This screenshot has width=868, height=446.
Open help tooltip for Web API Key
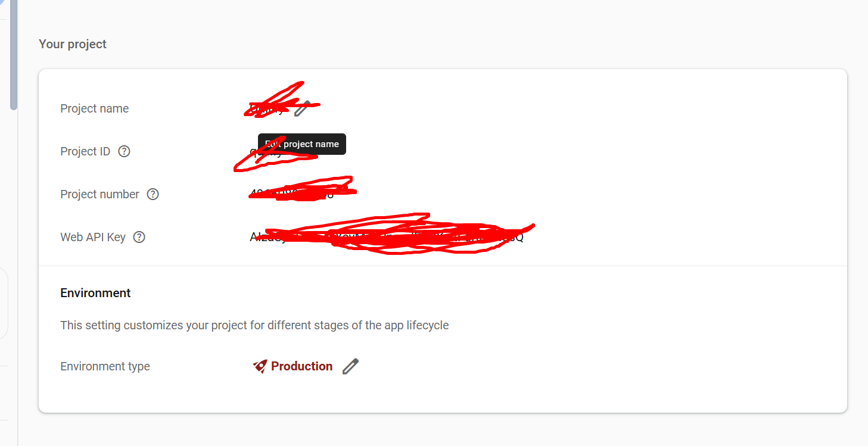tap(139, 237)
